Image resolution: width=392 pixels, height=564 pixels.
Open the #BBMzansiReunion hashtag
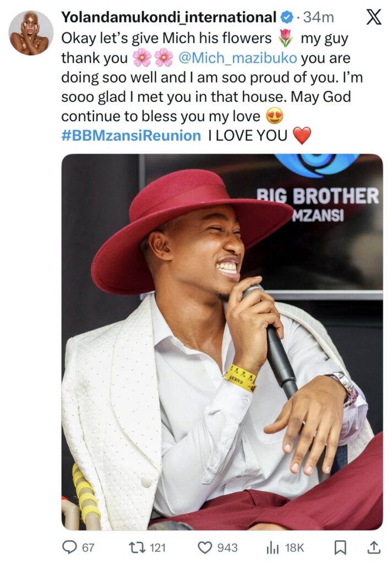[x=131, y=135]
